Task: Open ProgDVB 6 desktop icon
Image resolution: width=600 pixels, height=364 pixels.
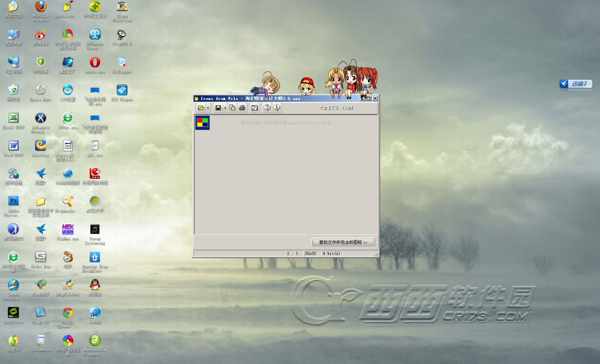Action: [x=122, y=37]
